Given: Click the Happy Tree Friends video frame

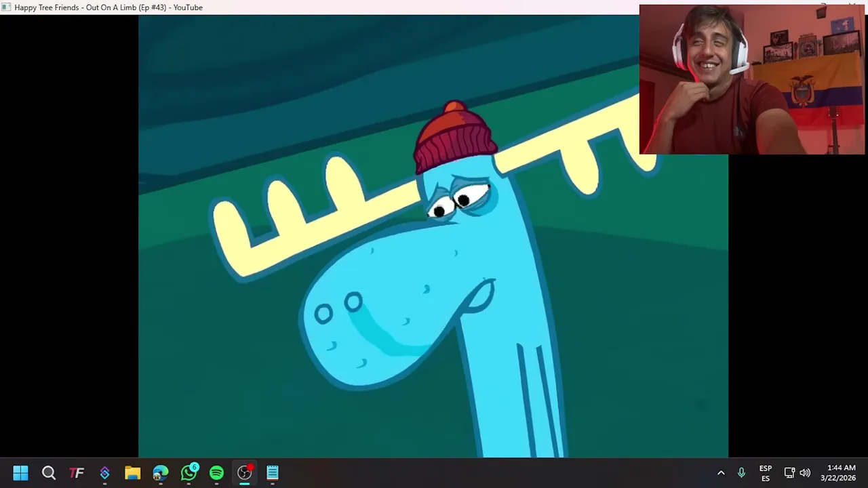Looking at the screenshot, I should click(x=433, y=236).
